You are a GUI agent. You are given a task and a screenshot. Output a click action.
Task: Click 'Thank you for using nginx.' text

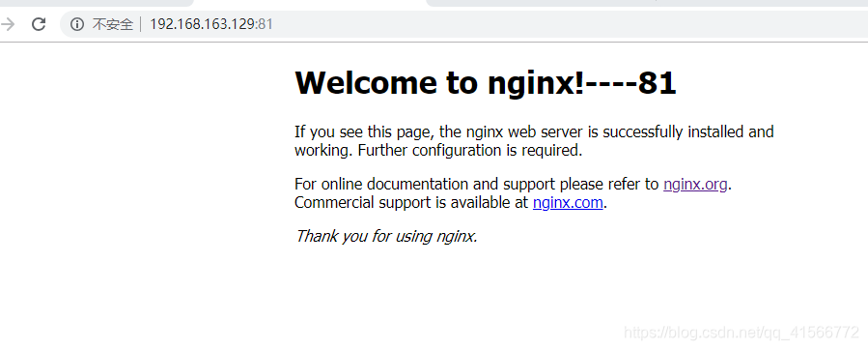pyautogui.click(x=386, y=236)
